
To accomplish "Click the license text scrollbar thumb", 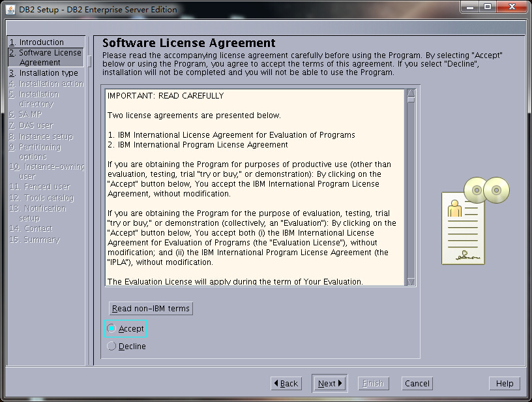I will tap(411, 100).
